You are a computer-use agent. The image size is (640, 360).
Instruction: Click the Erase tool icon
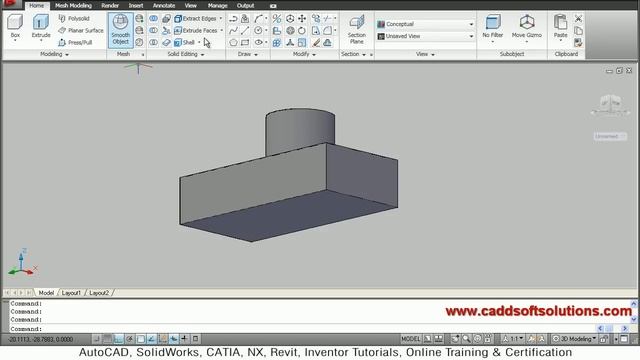(x=316, y=42)
